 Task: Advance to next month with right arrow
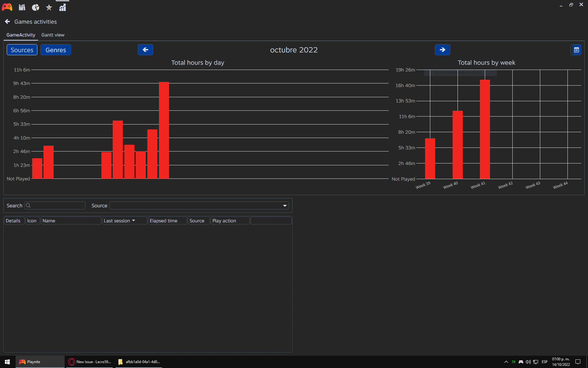(442, 49)
